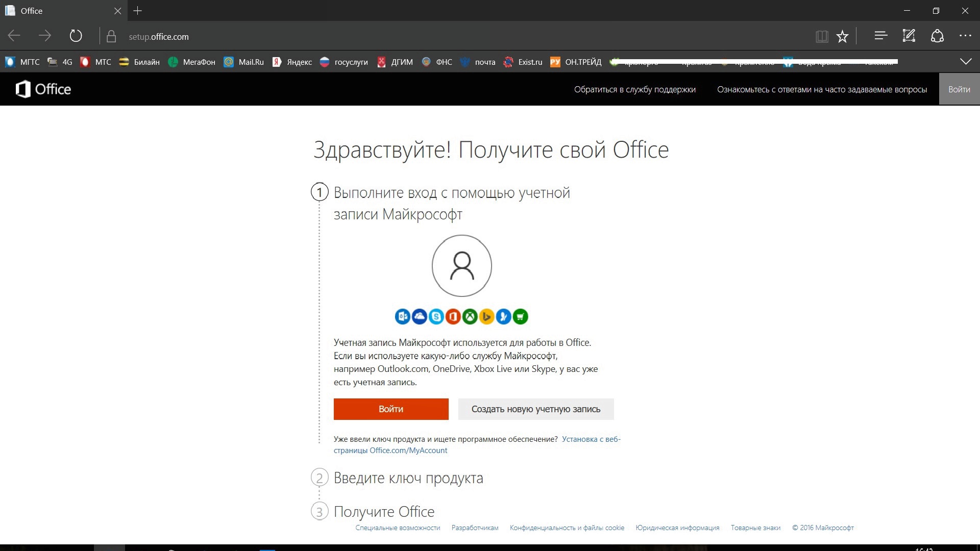Open почта favorite bookmark
Screen dimensions: 980x551
click(x=478, y=62)
